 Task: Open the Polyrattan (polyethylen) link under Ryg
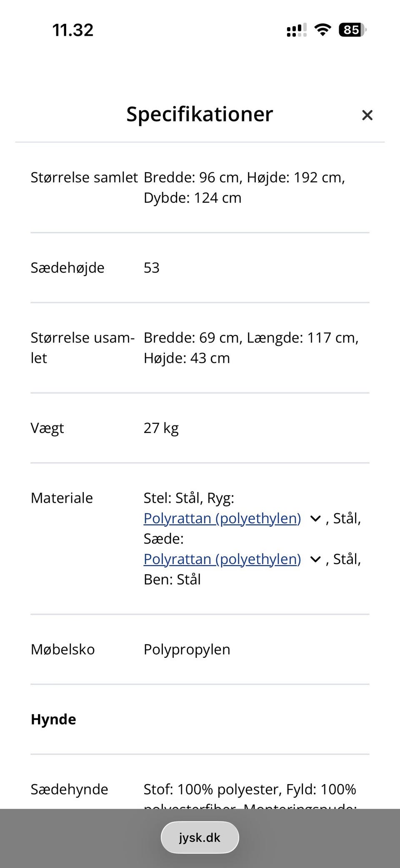[222, 518]
